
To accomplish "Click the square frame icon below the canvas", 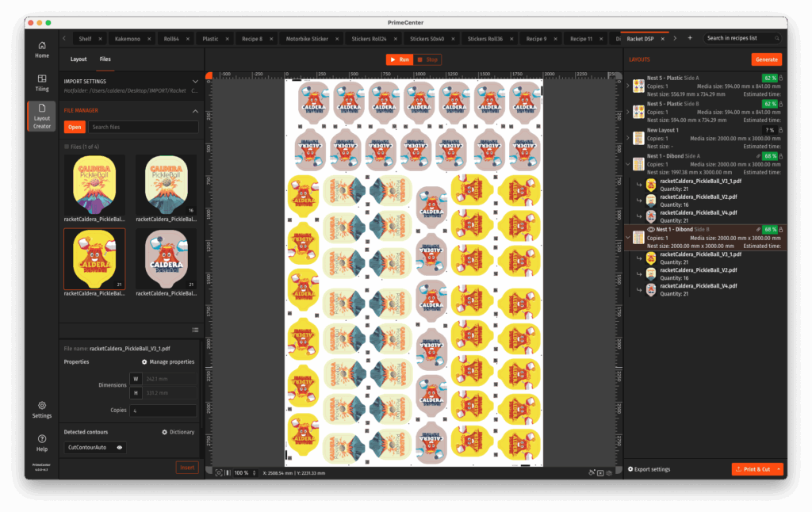I will [600, 472].
